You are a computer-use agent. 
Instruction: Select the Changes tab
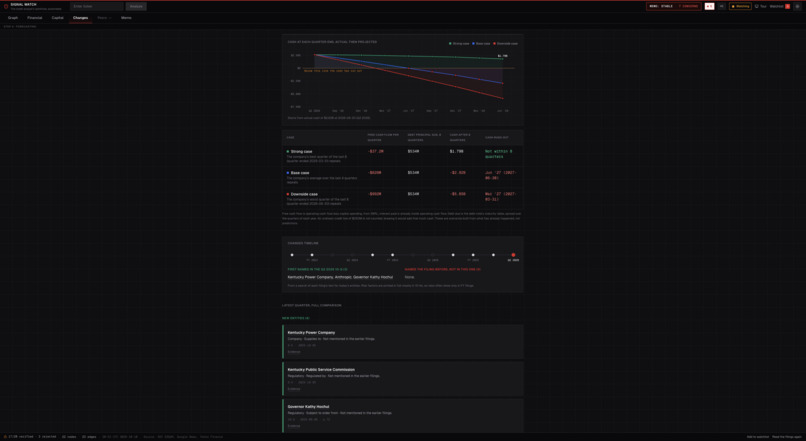[x=80, y=17]
